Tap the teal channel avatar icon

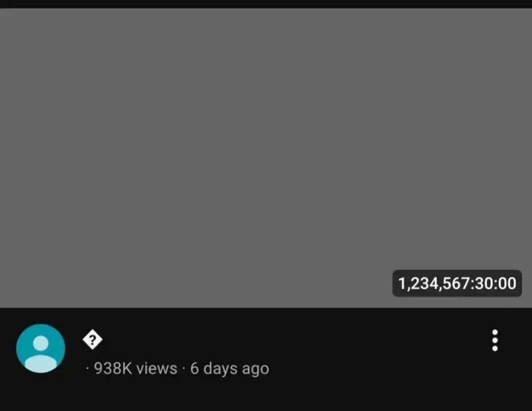click(41, 349)
